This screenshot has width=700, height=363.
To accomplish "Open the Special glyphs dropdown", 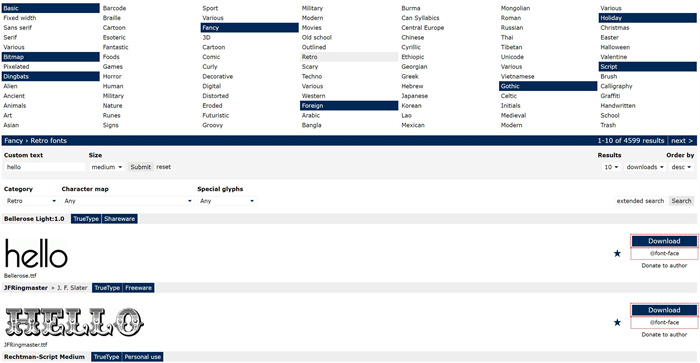I will pyautogui.click(x=227, y=201).
